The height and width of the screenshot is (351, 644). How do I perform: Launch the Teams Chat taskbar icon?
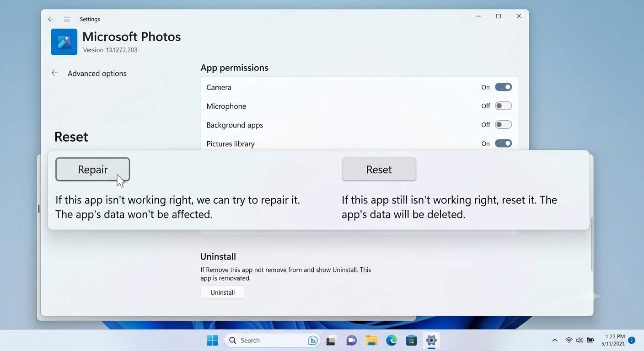pos(351,340)
